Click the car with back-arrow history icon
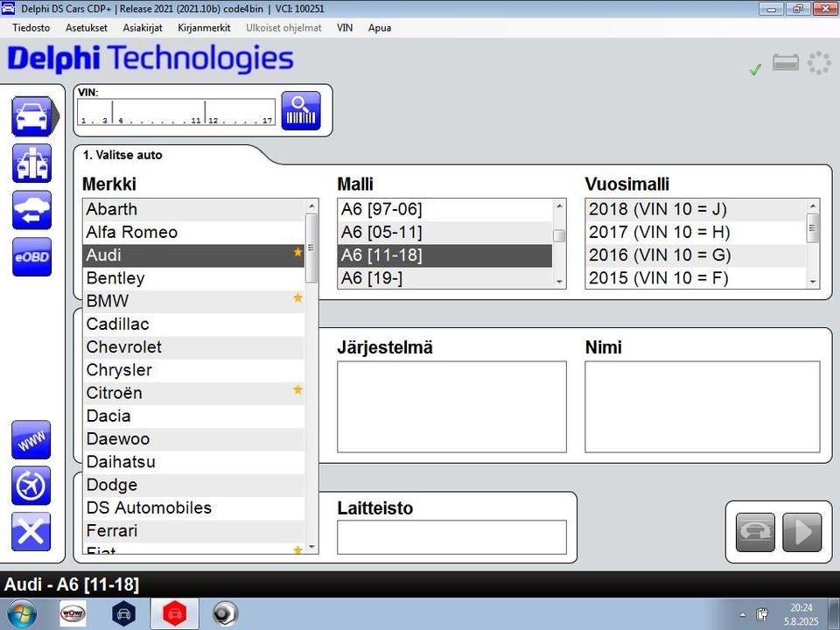The image size is (840, 630). pyautogui.click(x=32, y=210)
